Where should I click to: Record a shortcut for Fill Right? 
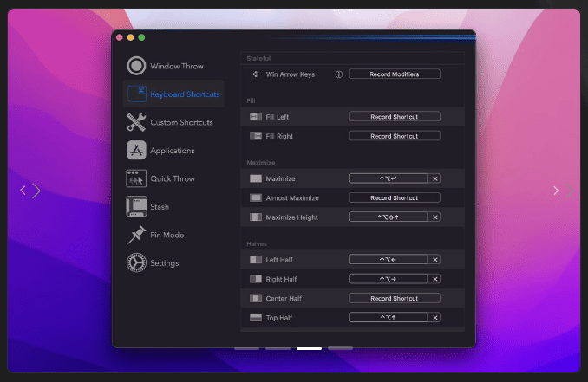[395, 136]
